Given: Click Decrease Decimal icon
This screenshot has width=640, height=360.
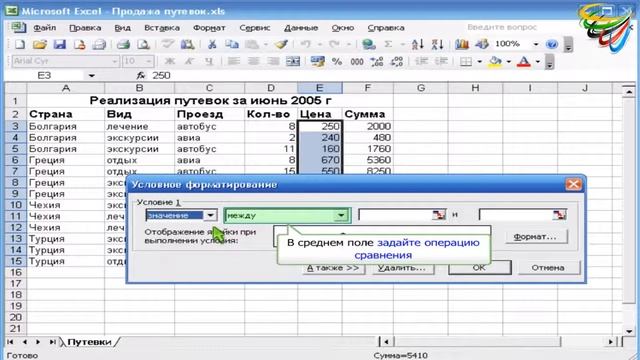Looking at the screenshot, I should (x=396, y=61).
